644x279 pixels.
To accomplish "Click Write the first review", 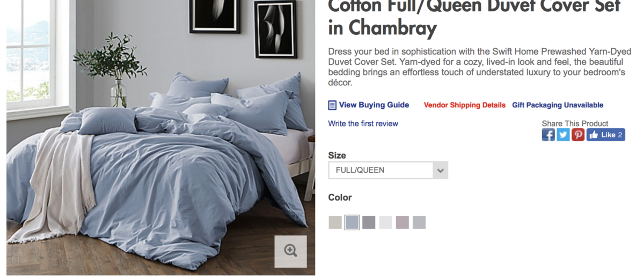I will coord(363,124).
